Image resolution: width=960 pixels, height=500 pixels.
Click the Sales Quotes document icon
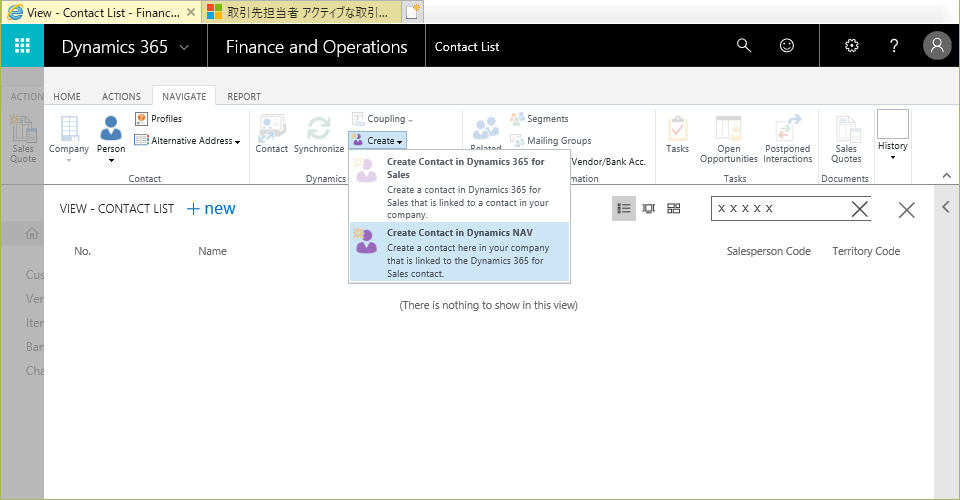846,140
